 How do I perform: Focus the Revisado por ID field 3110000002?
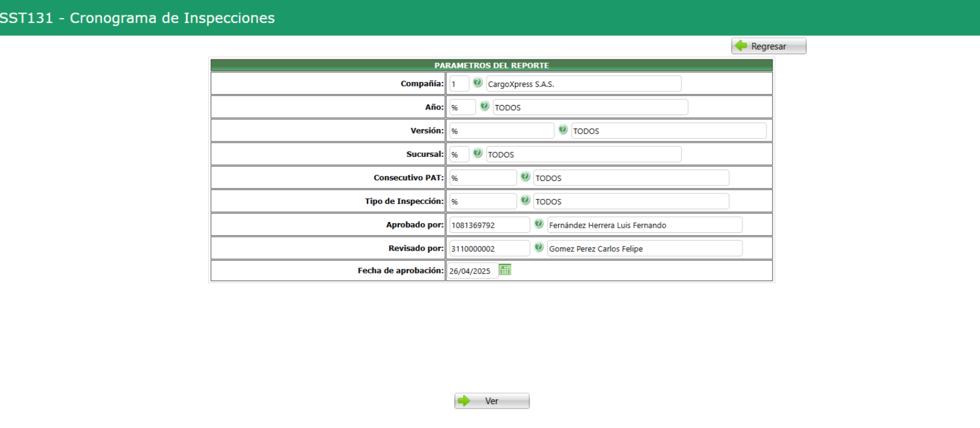[490, 248]
